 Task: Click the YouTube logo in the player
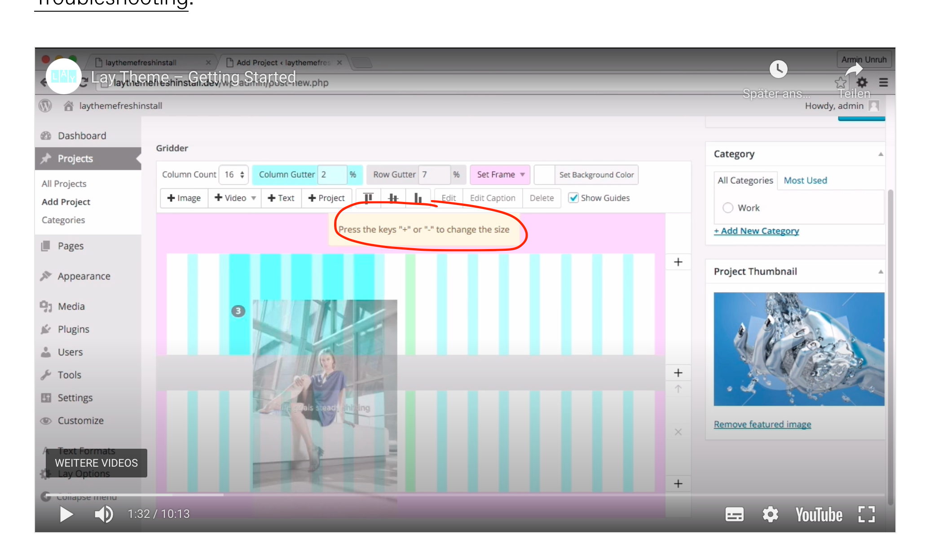(819, 515)
